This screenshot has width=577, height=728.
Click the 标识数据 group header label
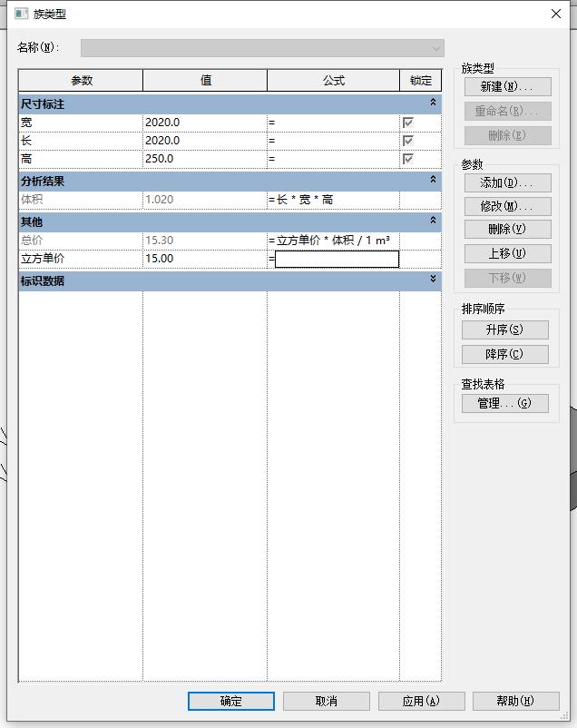tap(43, 280)
